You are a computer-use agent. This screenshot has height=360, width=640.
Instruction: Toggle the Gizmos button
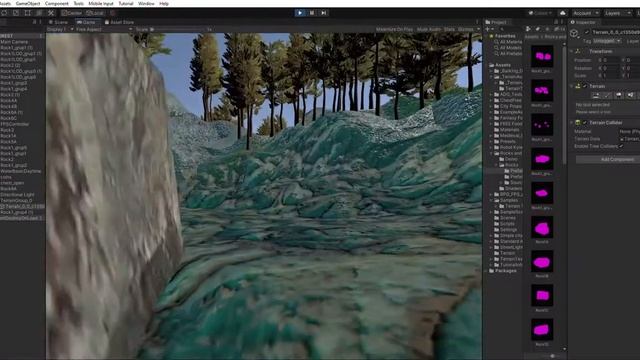coord(466,29)
